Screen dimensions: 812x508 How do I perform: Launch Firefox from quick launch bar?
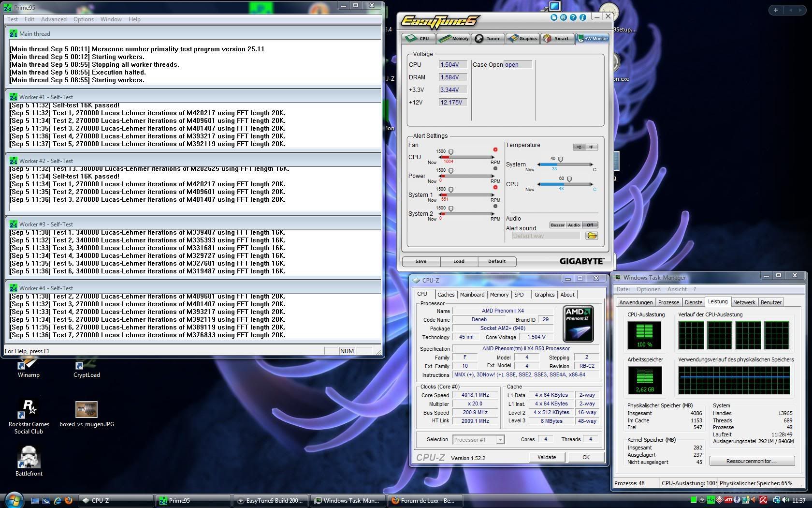(69, 501)
